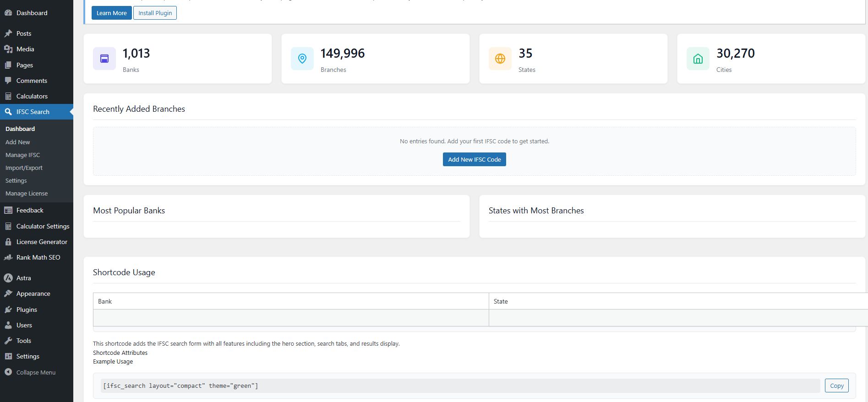Go to Manage IFSC submenu
The width and height of the screenshot is (868, 402).
[23, 155]
